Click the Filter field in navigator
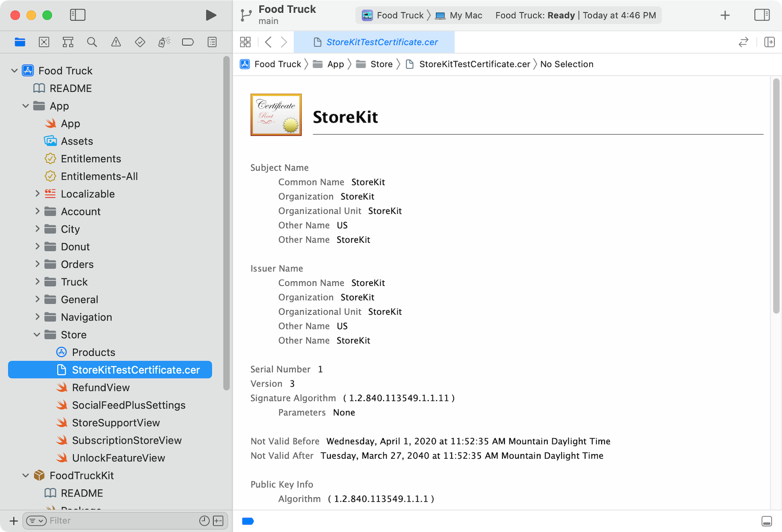Viewport: 782px width, 532px height. pyautogui.click(x=122, y=521)
